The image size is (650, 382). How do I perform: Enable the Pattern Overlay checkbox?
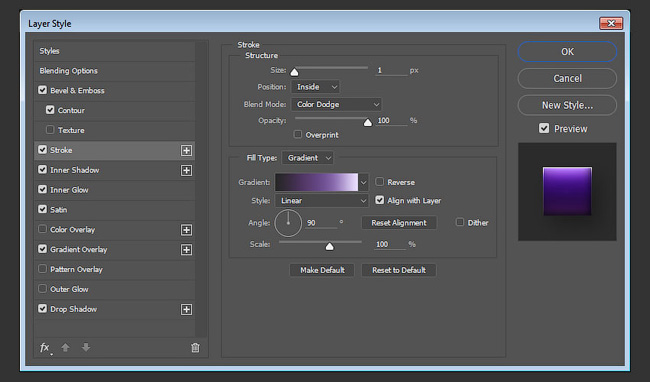click(42, 269)
